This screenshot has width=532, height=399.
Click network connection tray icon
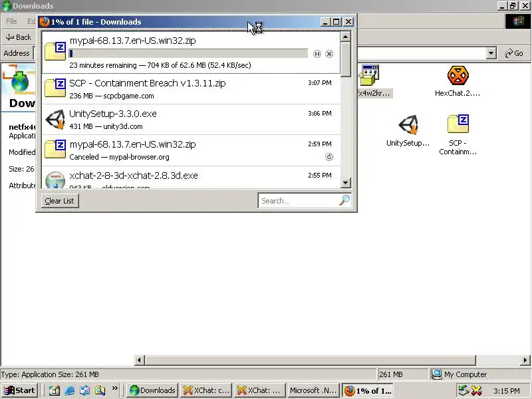pyautogui.click(x=464, y=390)
